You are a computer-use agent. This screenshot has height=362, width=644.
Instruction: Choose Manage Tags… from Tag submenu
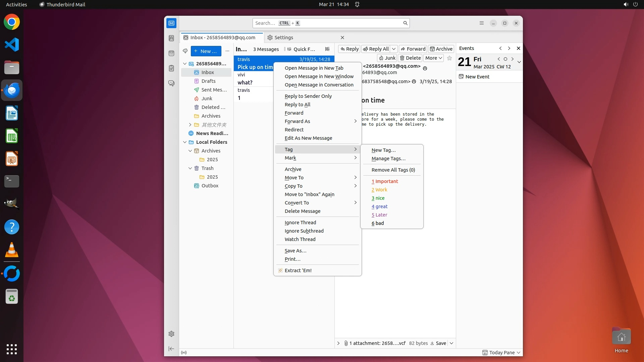[388, 159]
